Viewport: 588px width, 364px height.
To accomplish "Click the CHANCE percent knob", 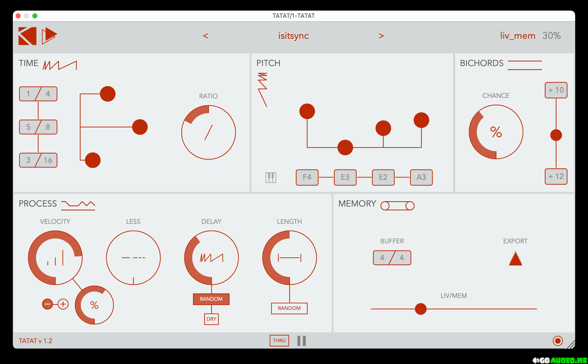I will [496, 132].
